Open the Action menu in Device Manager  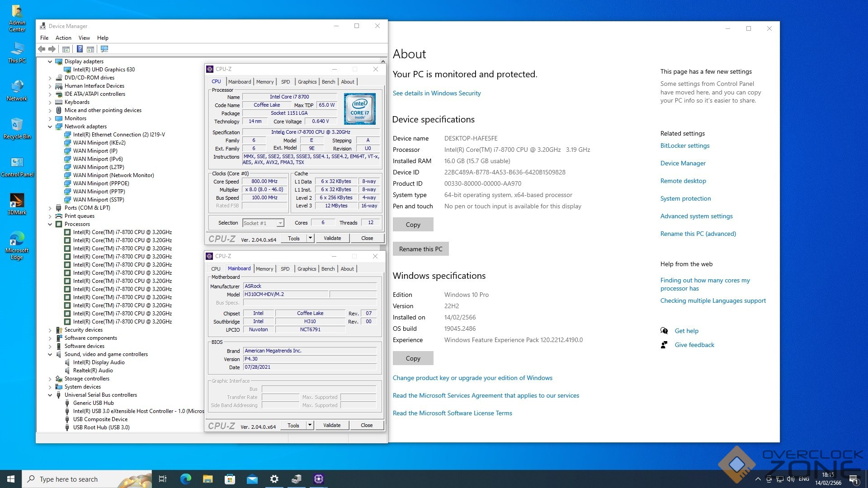(63, 38)
